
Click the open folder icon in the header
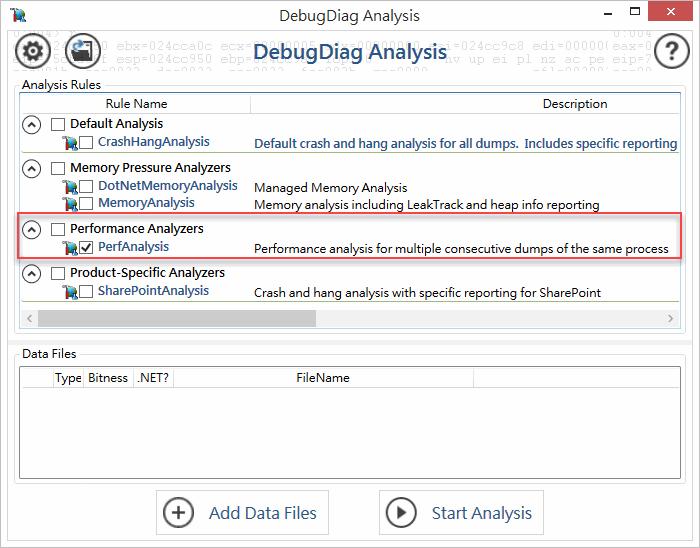[81, 50]
